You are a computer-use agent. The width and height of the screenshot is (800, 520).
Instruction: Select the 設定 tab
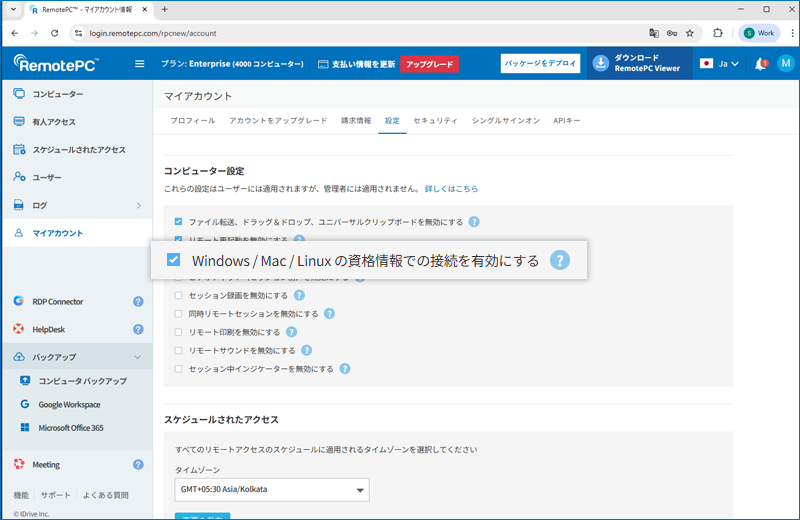point(392,120)
